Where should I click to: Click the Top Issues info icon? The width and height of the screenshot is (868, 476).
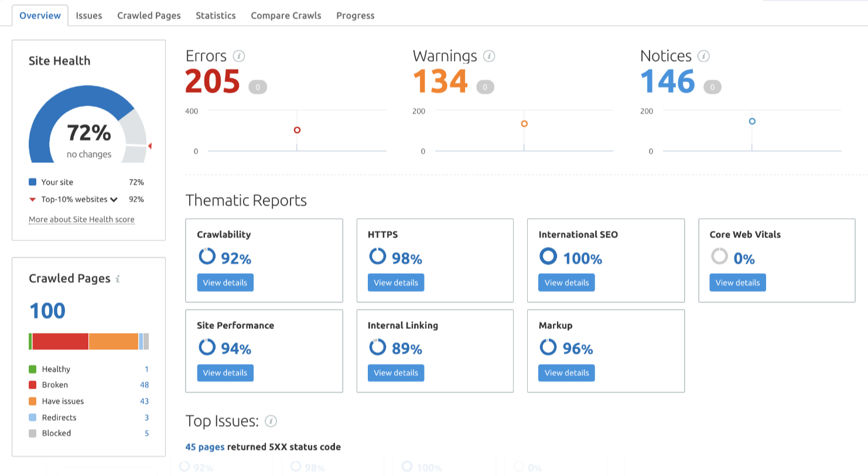pos(271,421)
